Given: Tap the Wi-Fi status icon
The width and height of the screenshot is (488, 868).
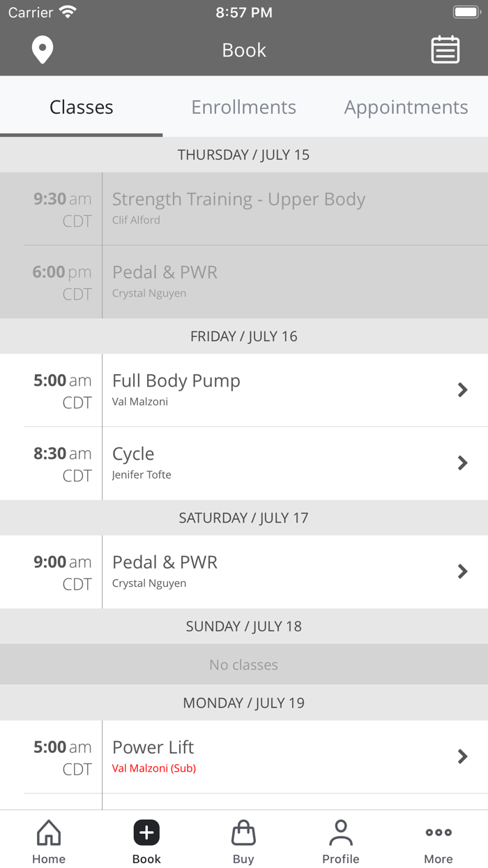Looking at the screenshot, I should pyautogui.click(x=68, y=12).
